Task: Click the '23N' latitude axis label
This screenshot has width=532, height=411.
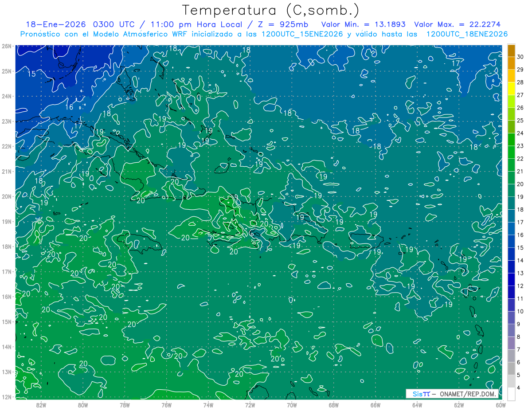Action: click(x=7, y=121)
